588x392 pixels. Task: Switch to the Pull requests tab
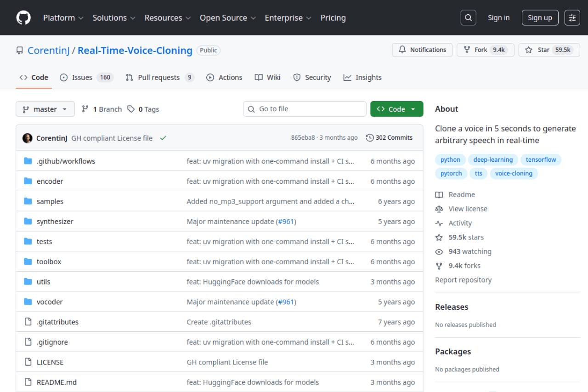pyautogui.click(x=159, y=78)
